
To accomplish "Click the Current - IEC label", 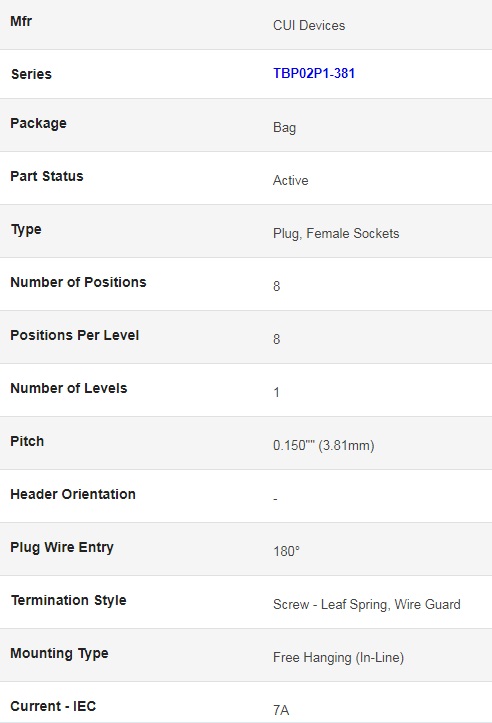I will pyautogui.click(x=53, y=706).
